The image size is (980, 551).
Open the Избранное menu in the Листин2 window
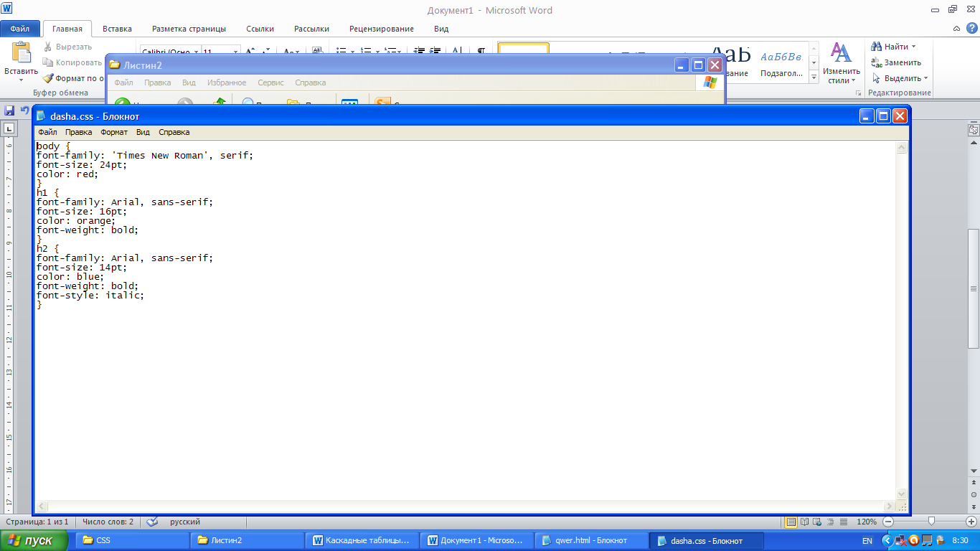(227, 83)
